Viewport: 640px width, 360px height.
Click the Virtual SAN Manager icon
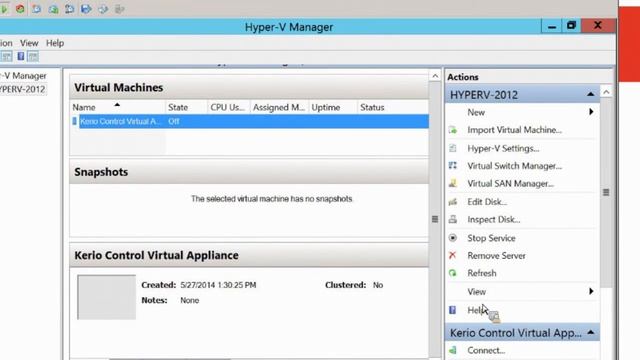(x=453, y=184)
